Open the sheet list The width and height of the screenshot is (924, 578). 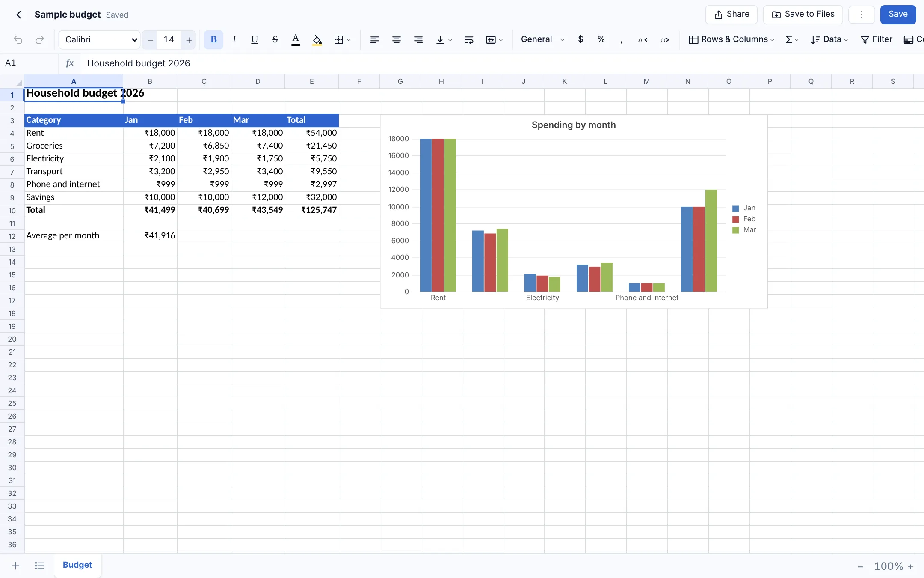[x=39, y=566]
